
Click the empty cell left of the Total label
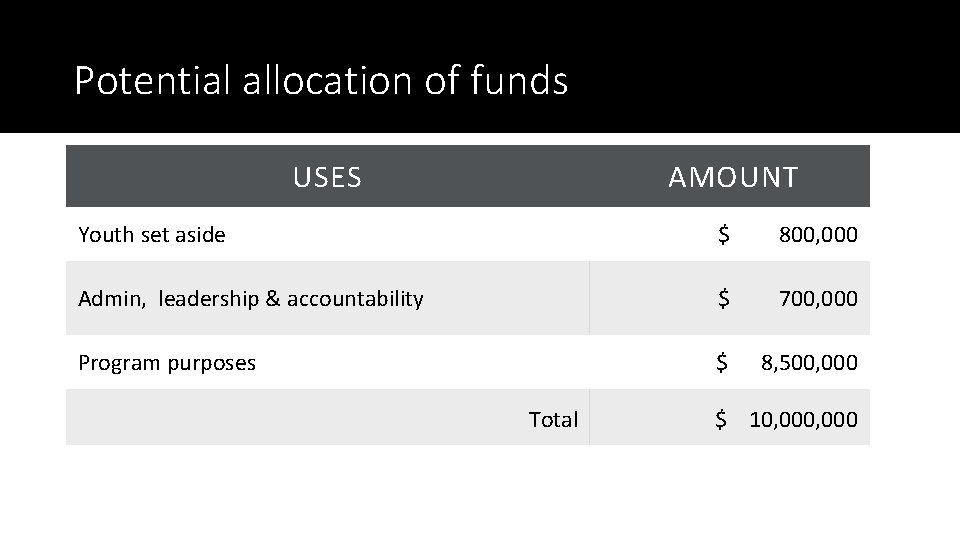click(x=290, y=418)
